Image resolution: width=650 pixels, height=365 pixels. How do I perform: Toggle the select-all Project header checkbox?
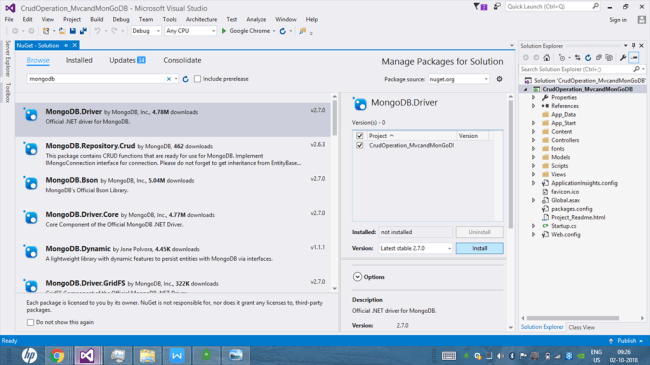click(x=359, y=136)
